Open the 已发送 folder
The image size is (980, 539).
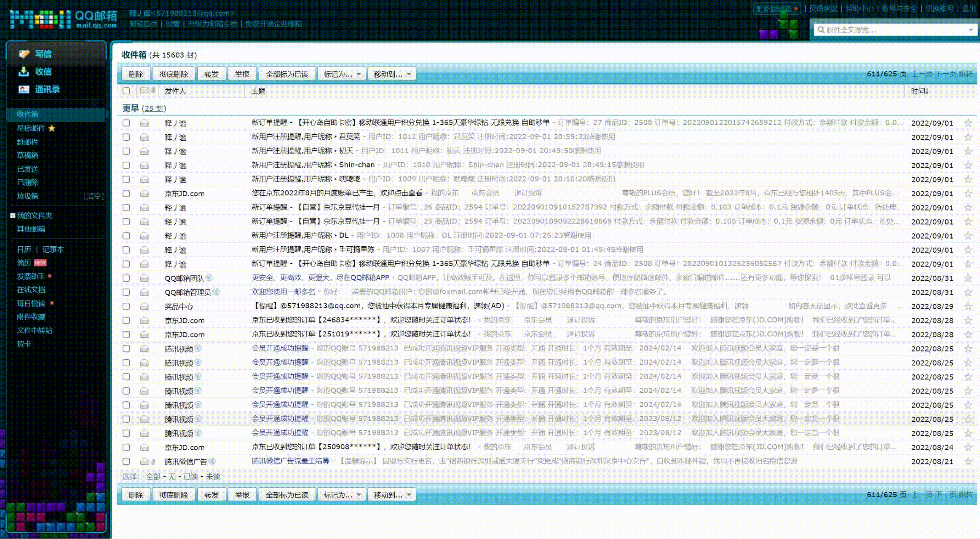[x=27, y=169]
